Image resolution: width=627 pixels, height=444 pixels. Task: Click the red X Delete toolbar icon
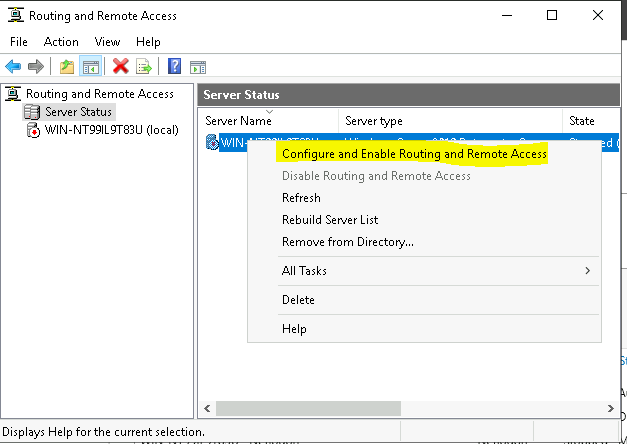pyautogui.click(x=120, y=66)
